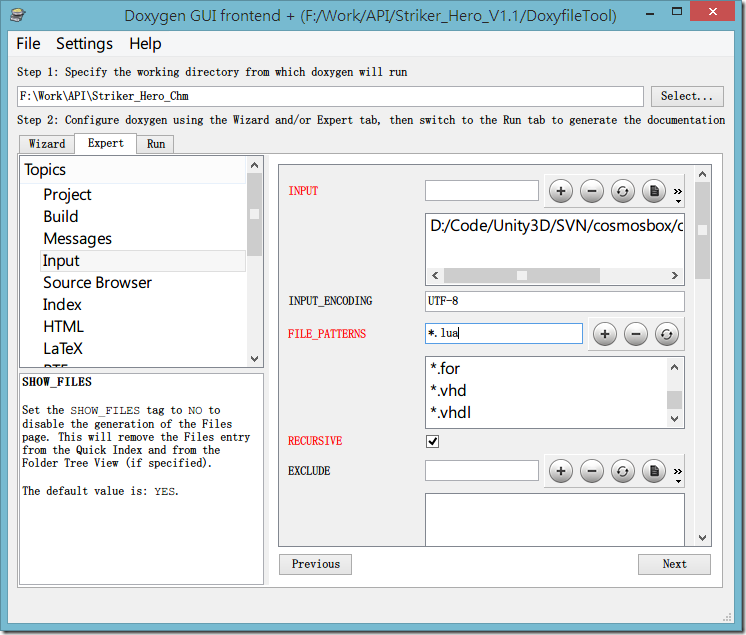
Task: Remove selected FILE_PATTERNS entry with minus icon
Action: 636,334
